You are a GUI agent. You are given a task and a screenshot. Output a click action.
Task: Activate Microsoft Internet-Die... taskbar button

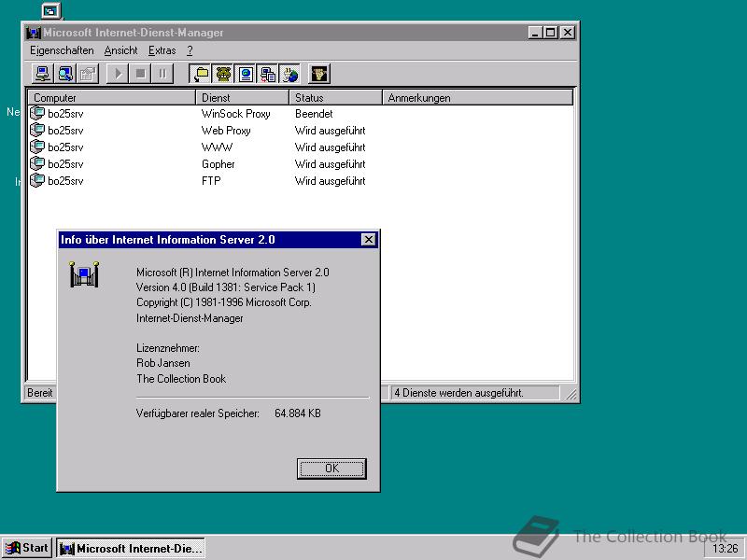point(131,548)
